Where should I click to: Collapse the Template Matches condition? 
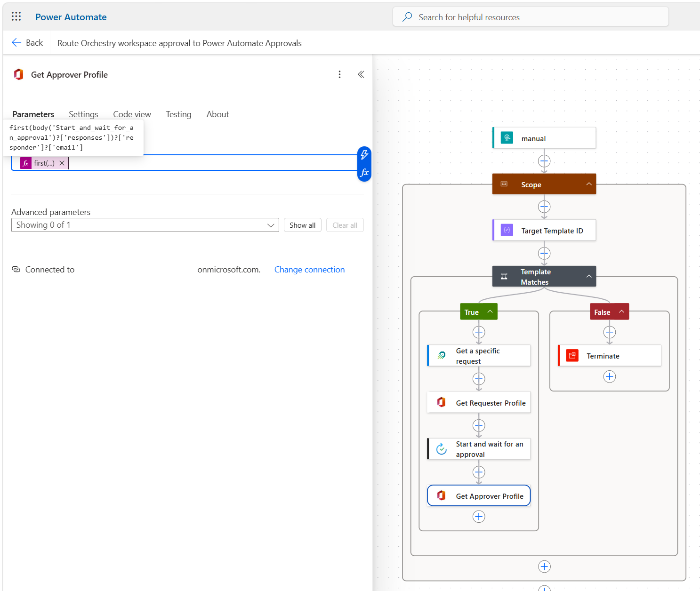point(589,276)
